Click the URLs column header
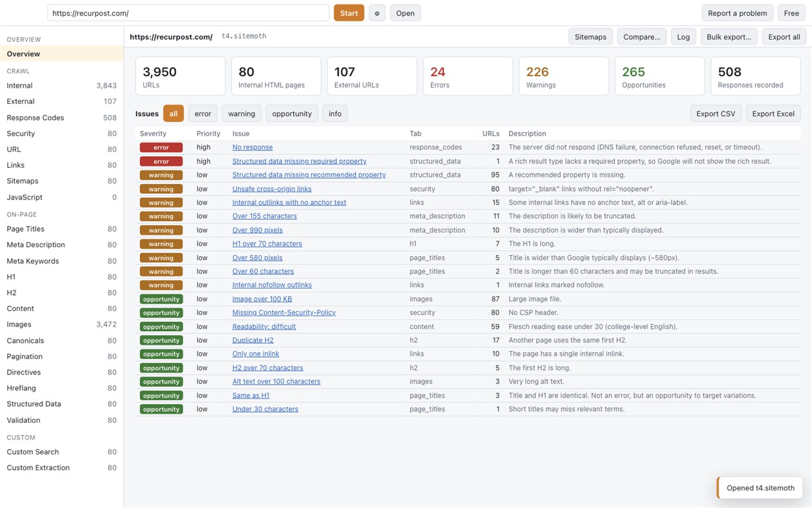The height and width of the screenshot is (508, 812). tap(491, 134)
